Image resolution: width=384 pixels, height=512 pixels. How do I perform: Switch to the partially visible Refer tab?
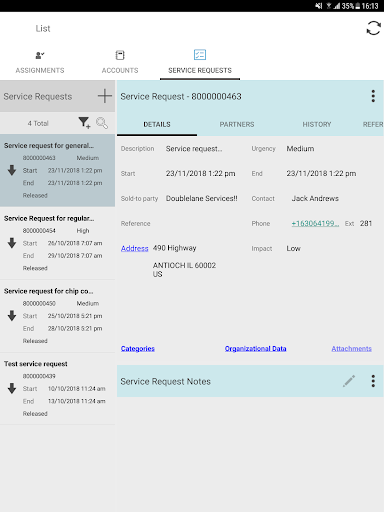coord(373,124)
